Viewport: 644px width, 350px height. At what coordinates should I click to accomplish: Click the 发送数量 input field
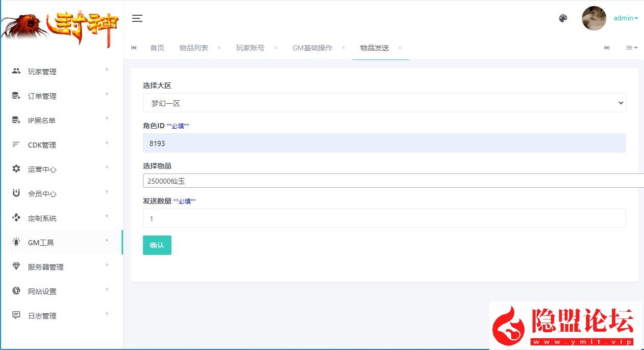click(384, 219)
